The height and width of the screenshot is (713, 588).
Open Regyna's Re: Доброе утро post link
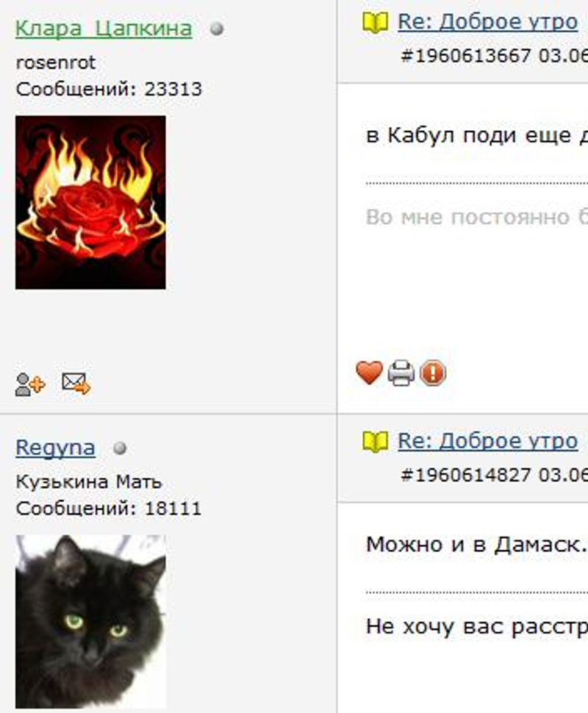(x=487, y=440)
